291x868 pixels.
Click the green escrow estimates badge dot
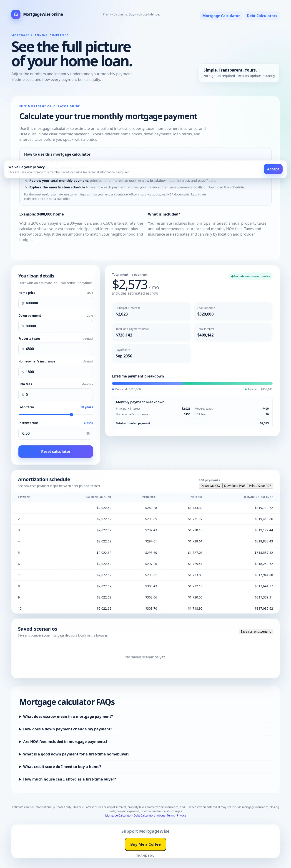click(x=232, y=276)
